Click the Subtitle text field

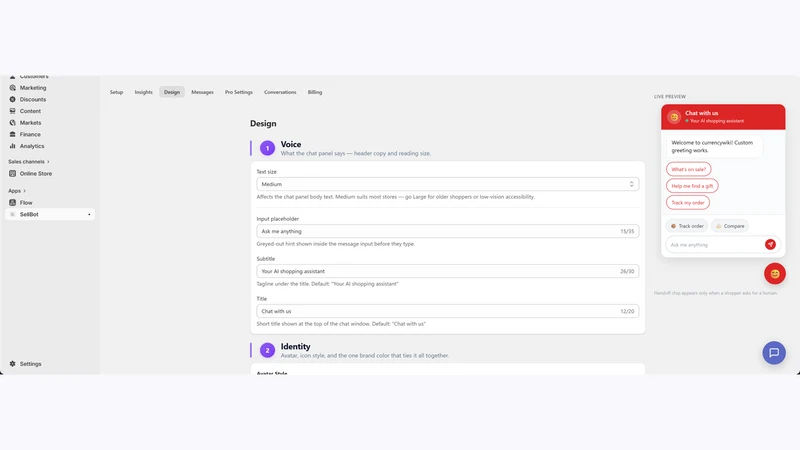tap(447, 271)
